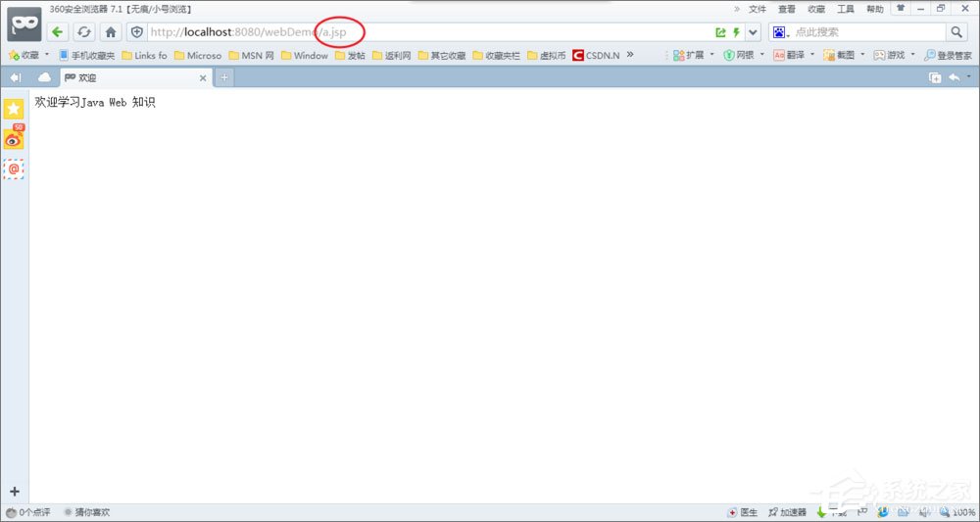Screen dimensions: 980x522
Task: Click the cloud tab icon
Action: click(x=44, y=77)
